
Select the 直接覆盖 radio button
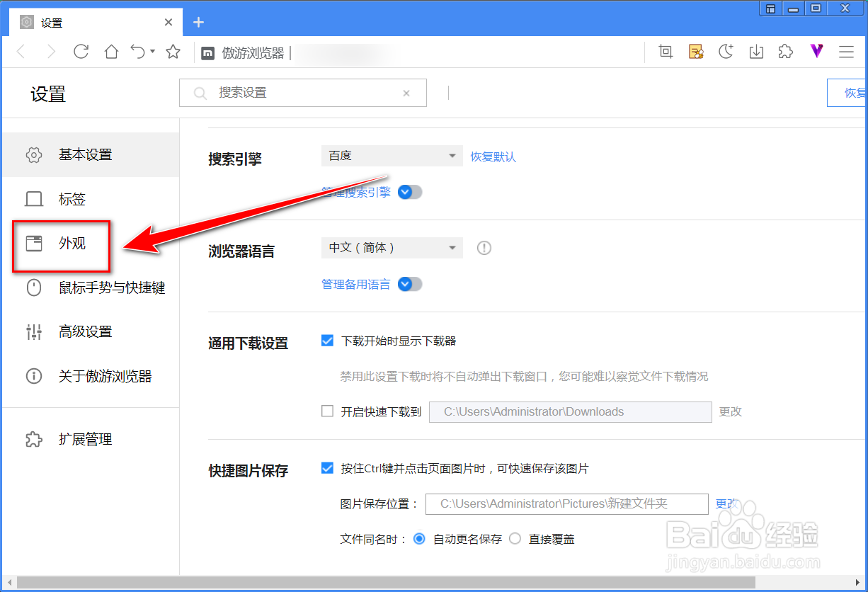[515, 539]
